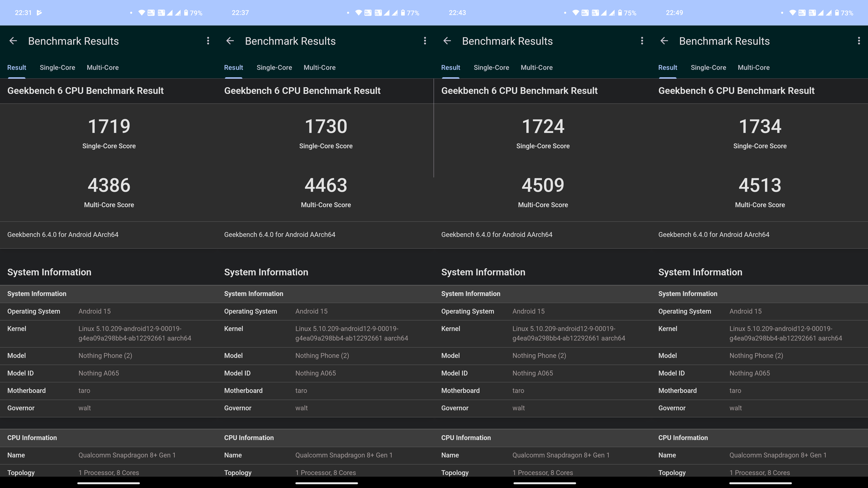
Task: Tap back arrow in first benchmark panel
Action: click(x=13, y=41)
